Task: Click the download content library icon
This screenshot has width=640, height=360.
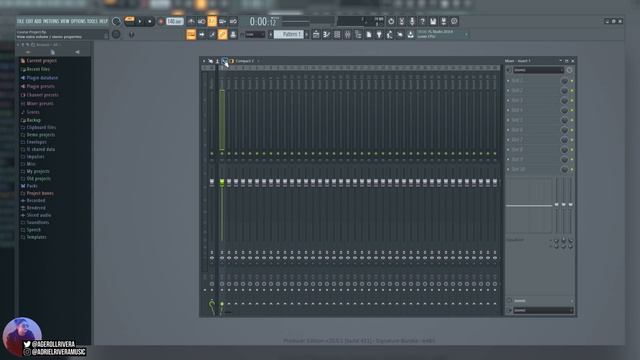Action: point(411,35)
